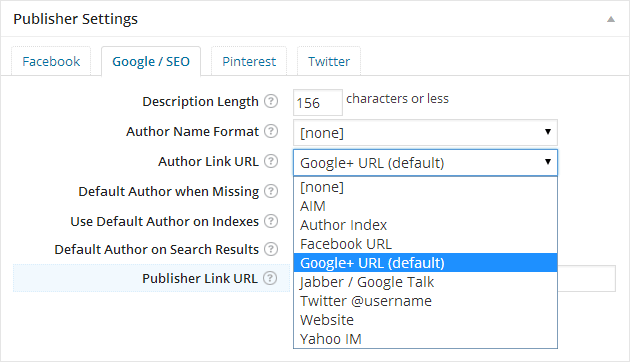Open help for Author Link URL
630x362 pixels.
[271, 161]
